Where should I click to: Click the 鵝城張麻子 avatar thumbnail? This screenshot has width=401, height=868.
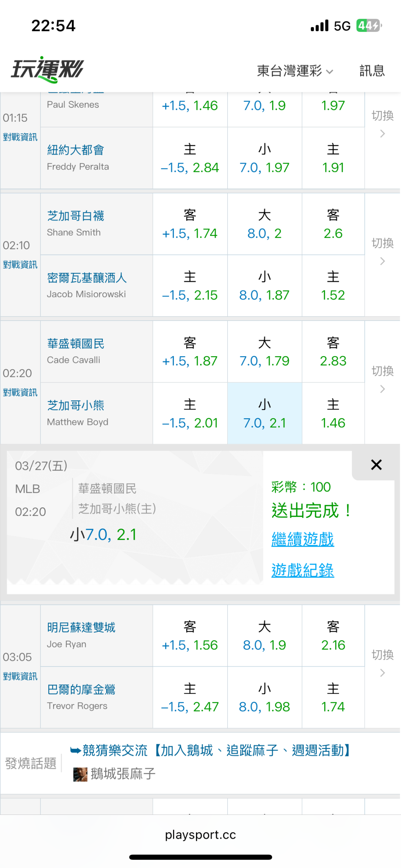80,774
